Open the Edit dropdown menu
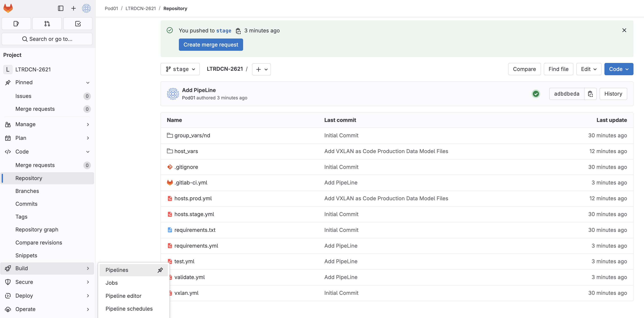This screenshot has width=644, height=318. (588, 69)
